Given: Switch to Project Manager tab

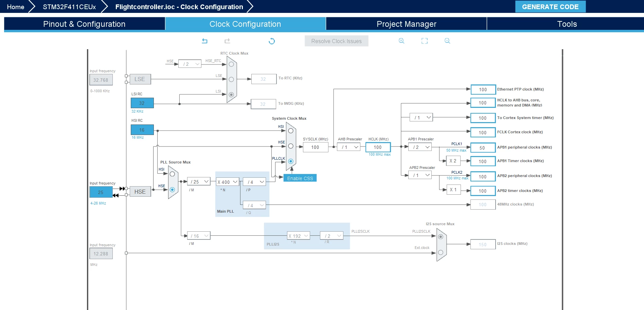Looking at the screenshot, I should tap(406, 24).
